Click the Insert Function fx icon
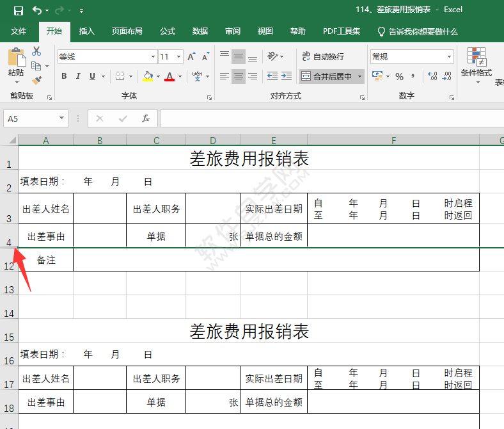The width and height of the screenshot is (504, 429). coord(146,118)
